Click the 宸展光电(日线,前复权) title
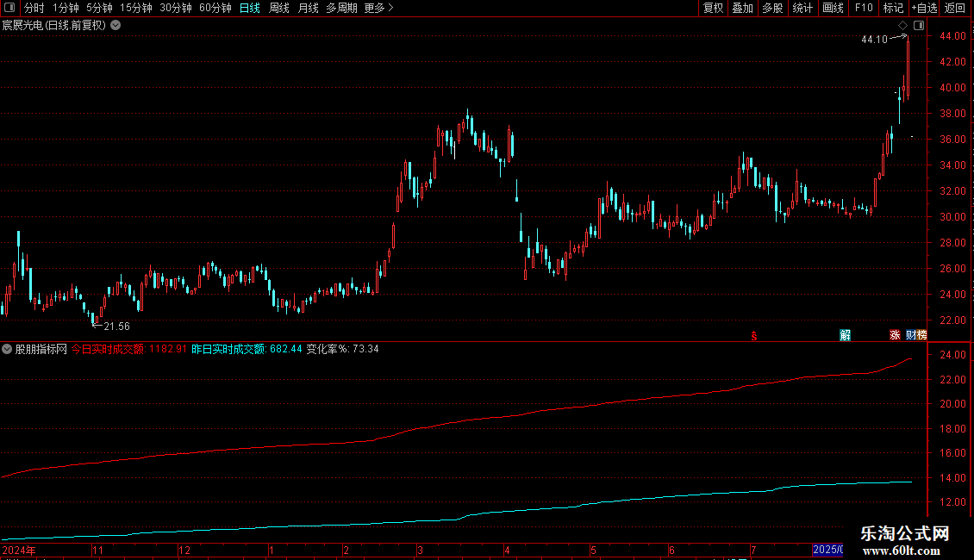974x560 pixels. [x=54, y=26]
